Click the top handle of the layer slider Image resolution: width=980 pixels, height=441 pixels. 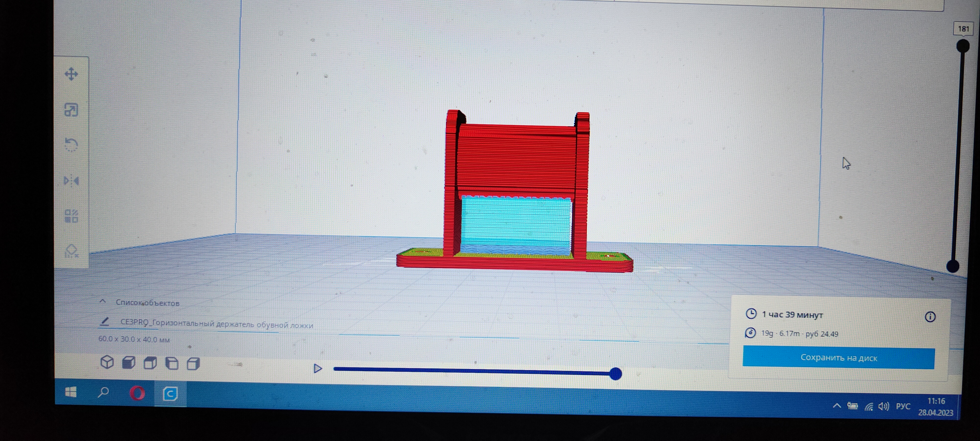[963, 46]
